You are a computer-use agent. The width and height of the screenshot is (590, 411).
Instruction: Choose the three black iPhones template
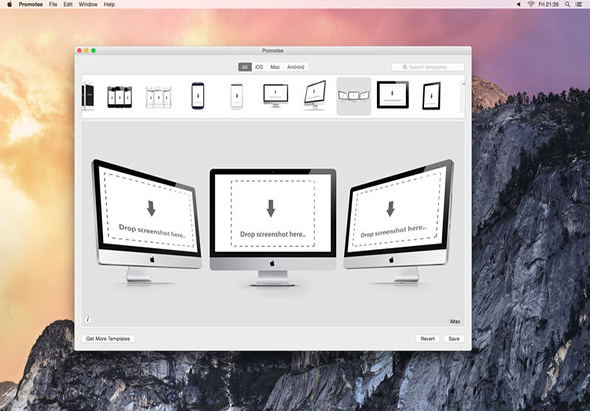coord(120,97)
